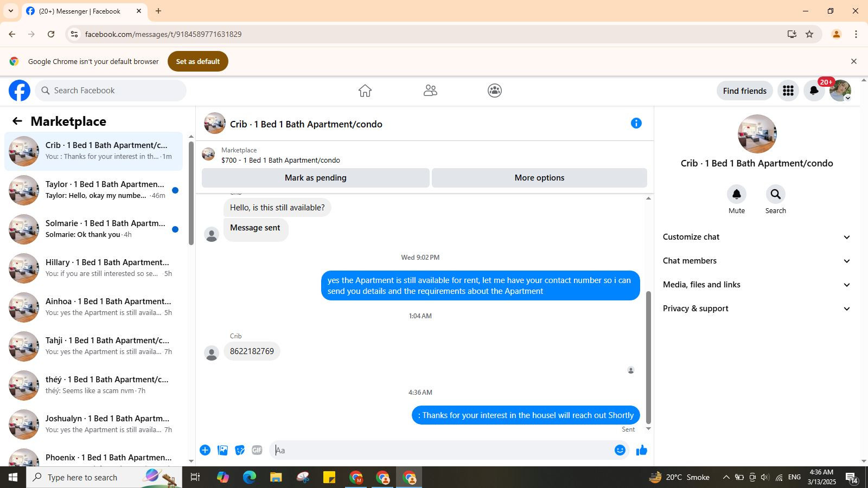The height and width of the screenshot is (488, 868).
Task: Open the account profile picture menu
Action: (840, 91)
